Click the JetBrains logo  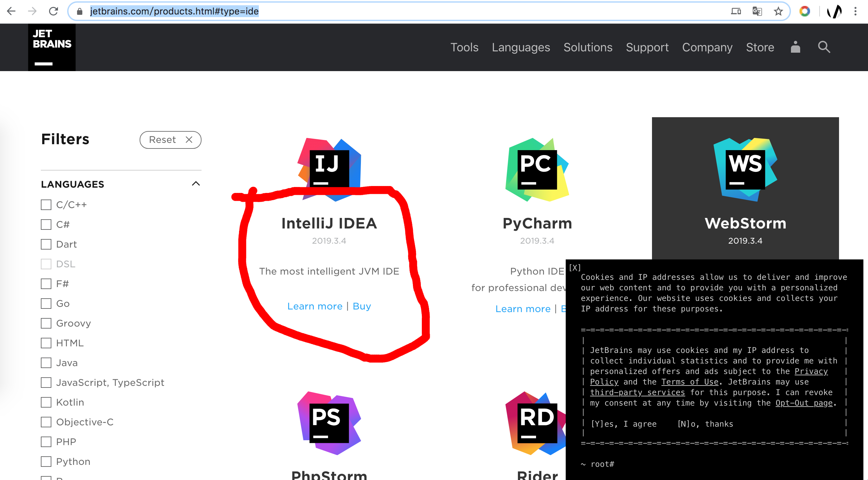tap(52, 47)
